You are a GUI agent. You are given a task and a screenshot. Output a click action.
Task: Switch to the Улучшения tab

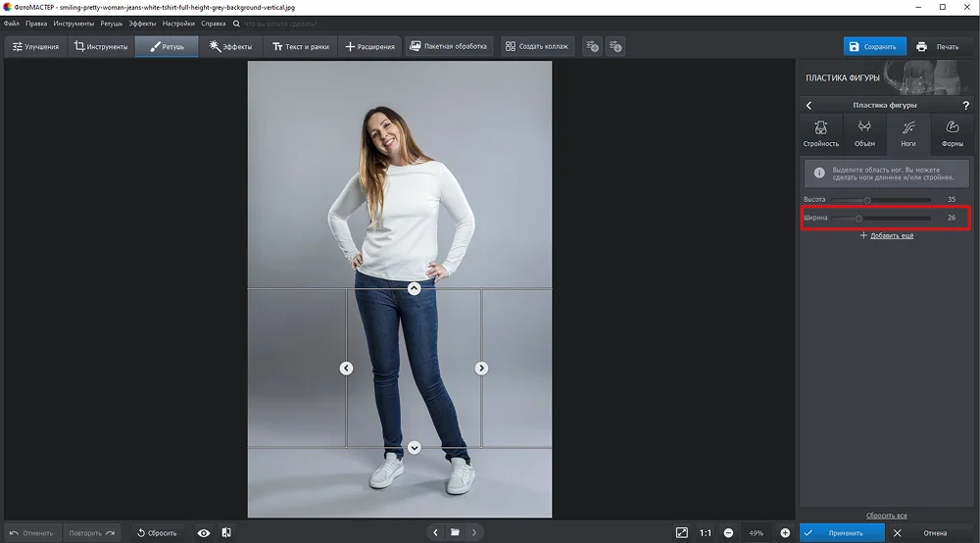(x=35, y=46)
